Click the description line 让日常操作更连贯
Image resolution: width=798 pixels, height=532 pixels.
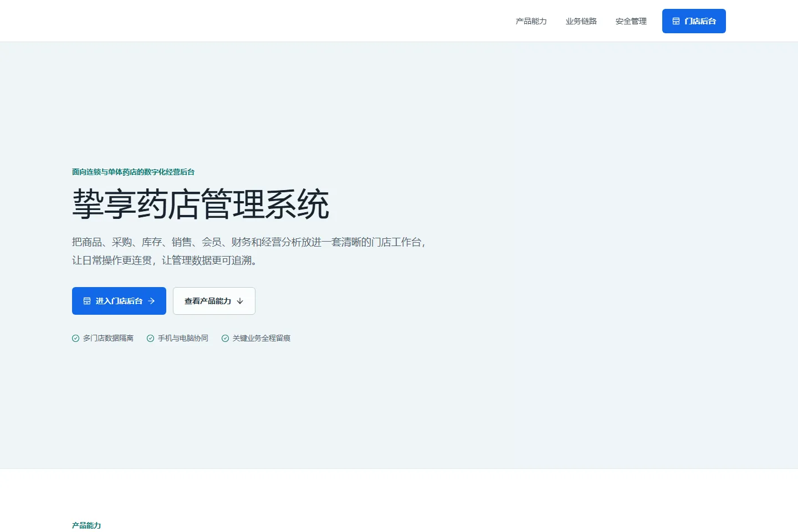(112, 260)
